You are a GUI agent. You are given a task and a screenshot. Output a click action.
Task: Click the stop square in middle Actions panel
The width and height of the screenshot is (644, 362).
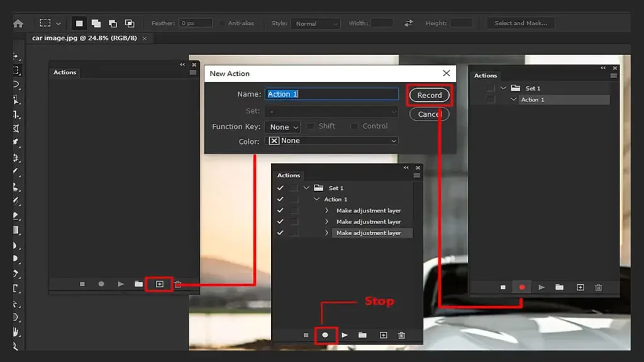(x=306, y=336)
